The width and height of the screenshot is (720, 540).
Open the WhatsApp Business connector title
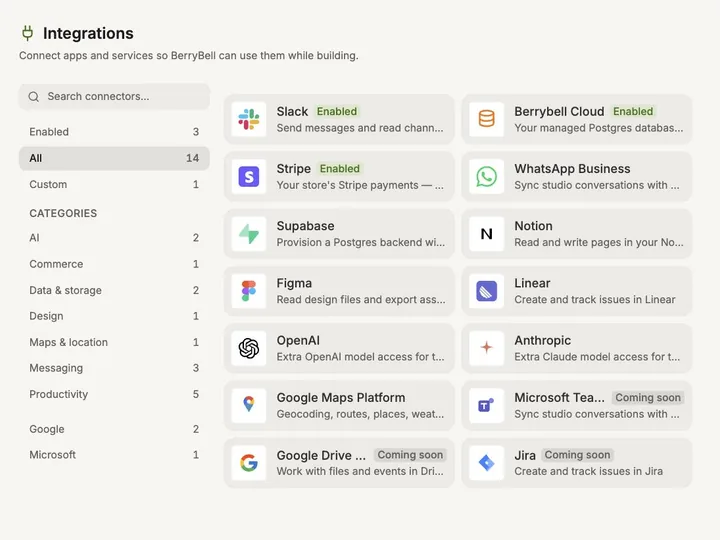coord(572,169)
